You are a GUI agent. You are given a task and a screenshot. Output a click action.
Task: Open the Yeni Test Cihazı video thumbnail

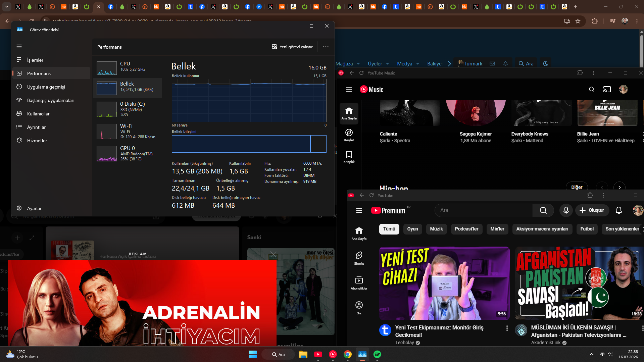point(444,283)
